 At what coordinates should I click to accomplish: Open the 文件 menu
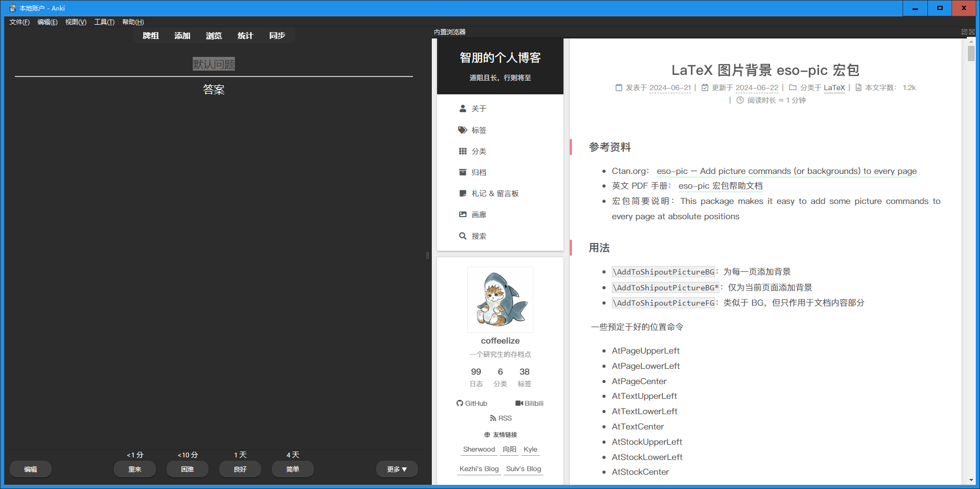coord(19,22)
